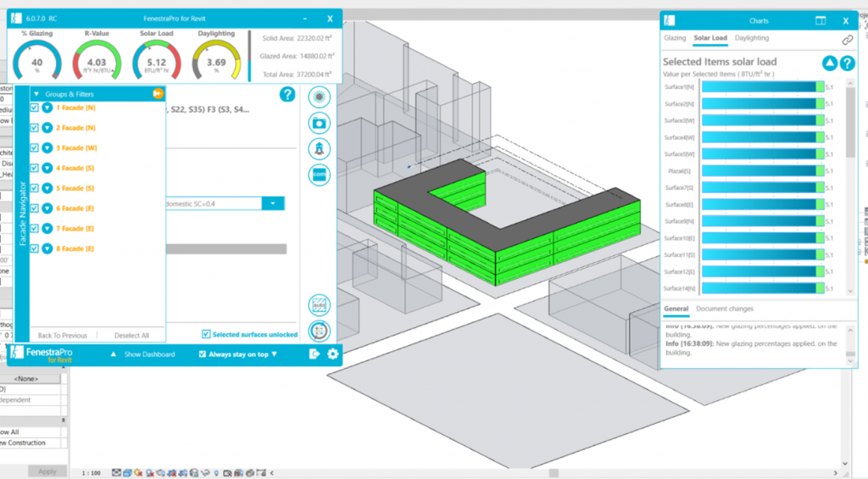Click the triangle icon in Charts window
The width and height of the screenshot is (868, 479).
click(829, 64)
